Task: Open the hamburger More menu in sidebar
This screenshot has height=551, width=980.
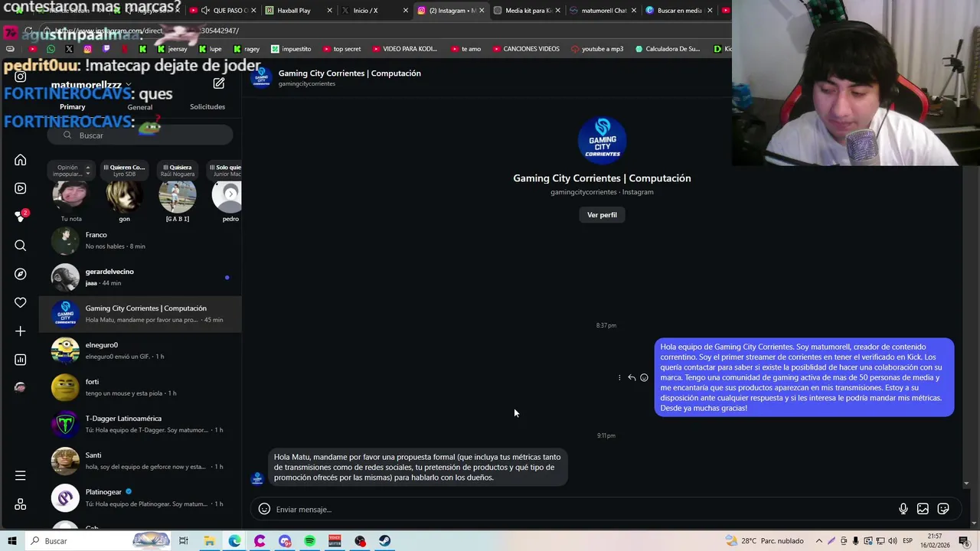Action: (x=21, y=476)
